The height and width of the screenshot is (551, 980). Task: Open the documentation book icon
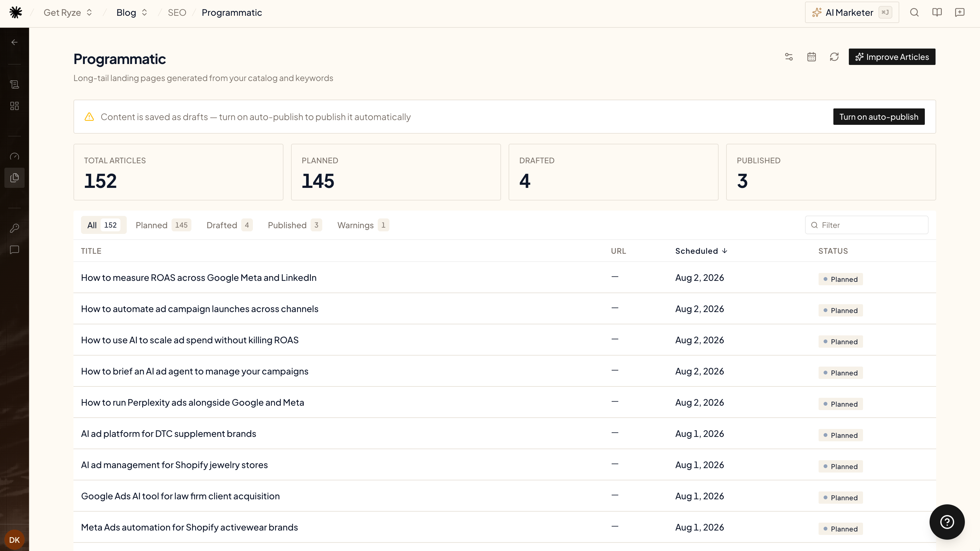click(937, 13)
